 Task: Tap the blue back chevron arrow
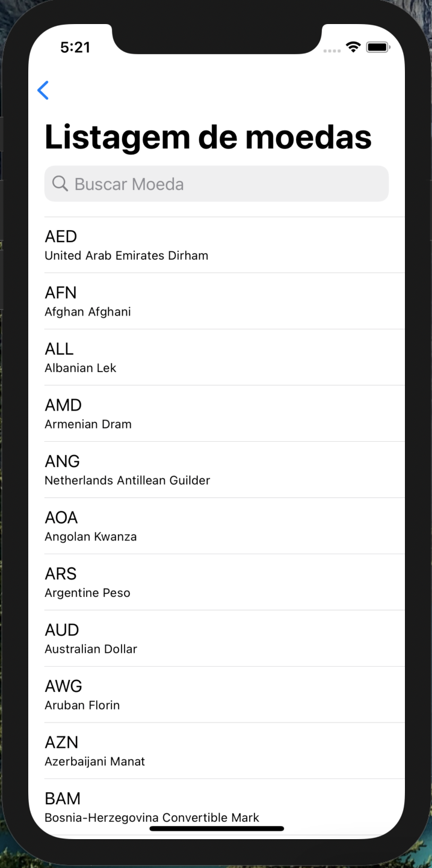pos(43,90)
